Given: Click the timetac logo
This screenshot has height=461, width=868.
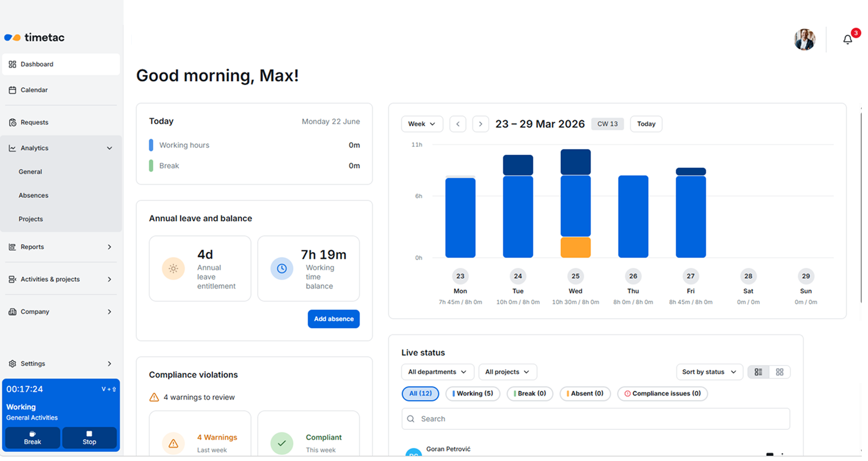Looking at the screenshot, I should 34,37.
